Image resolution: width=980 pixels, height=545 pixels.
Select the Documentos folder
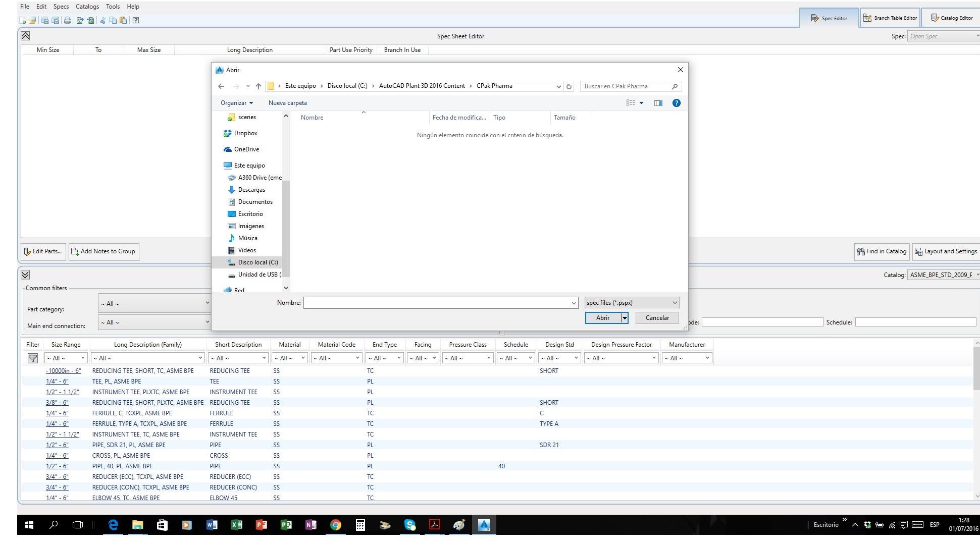click(256, 201)
